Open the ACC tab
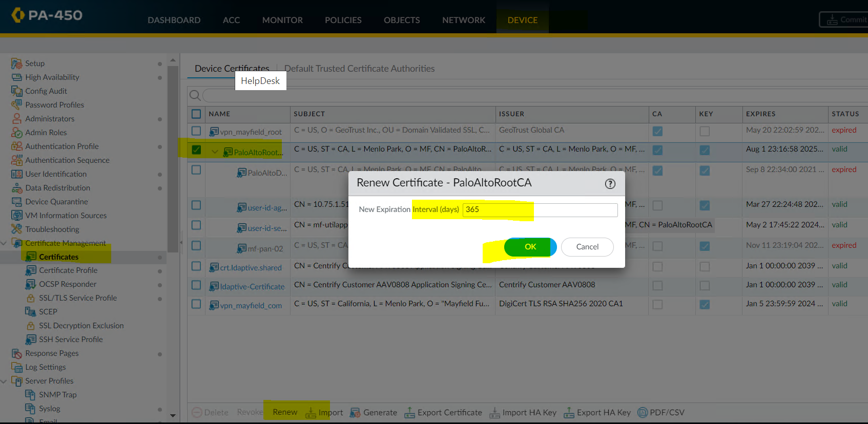 (231, 20)
